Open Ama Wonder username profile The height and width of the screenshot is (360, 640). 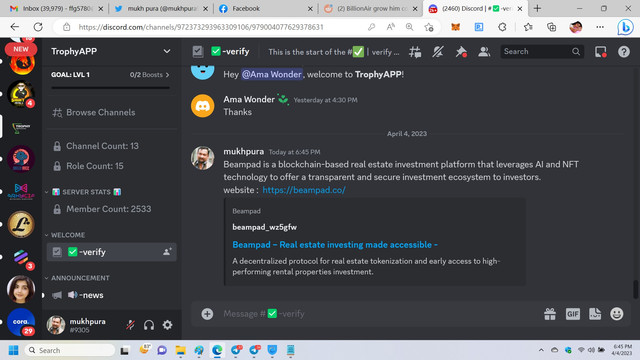[249, 99]
